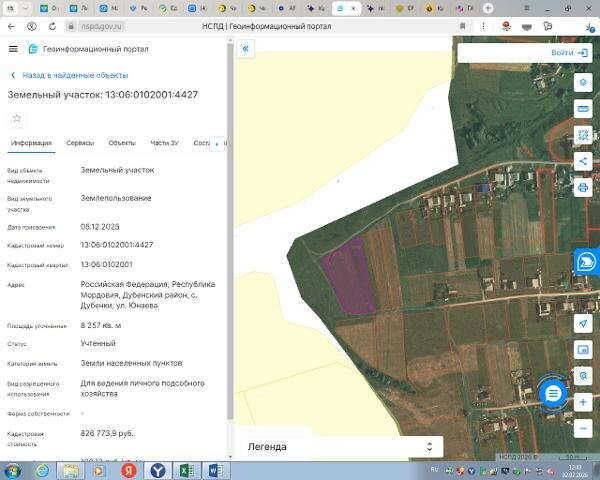Show more tabs with the tab-strip arrow
This screenshot has width=600, height=480.
click(x=217, y=144)
